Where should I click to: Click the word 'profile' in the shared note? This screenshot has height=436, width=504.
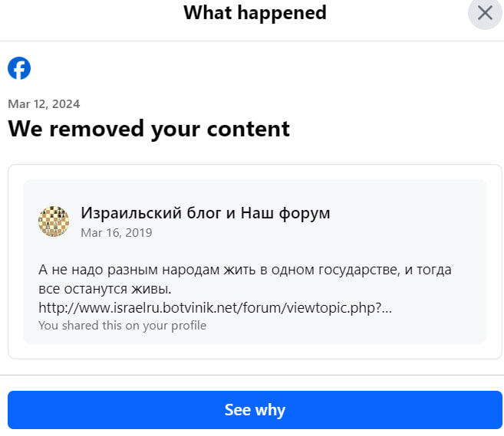tap(189, 326)
